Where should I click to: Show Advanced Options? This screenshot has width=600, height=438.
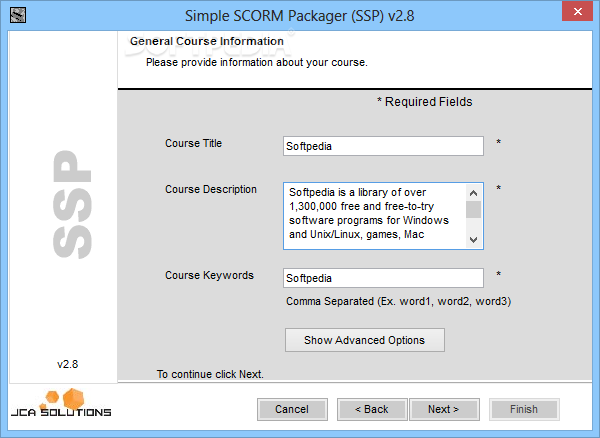coord(365,340)
